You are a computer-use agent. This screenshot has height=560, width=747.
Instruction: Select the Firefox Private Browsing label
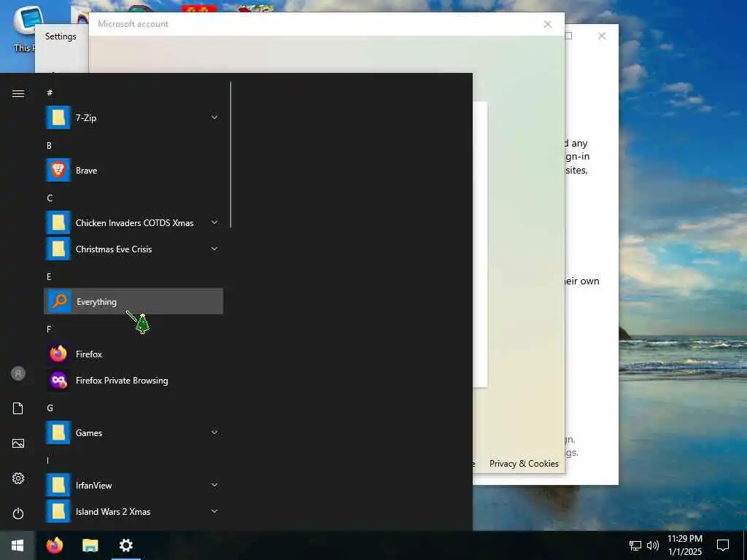[x=122, y=381]
